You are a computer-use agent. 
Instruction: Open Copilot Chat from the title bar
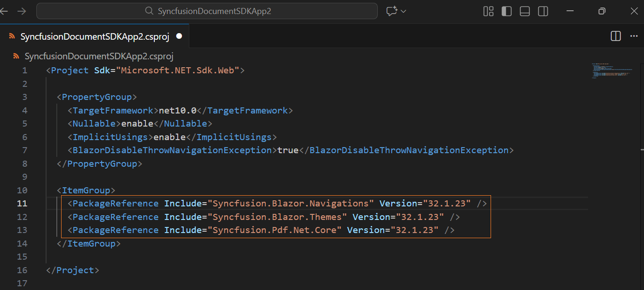click(392, 11)
